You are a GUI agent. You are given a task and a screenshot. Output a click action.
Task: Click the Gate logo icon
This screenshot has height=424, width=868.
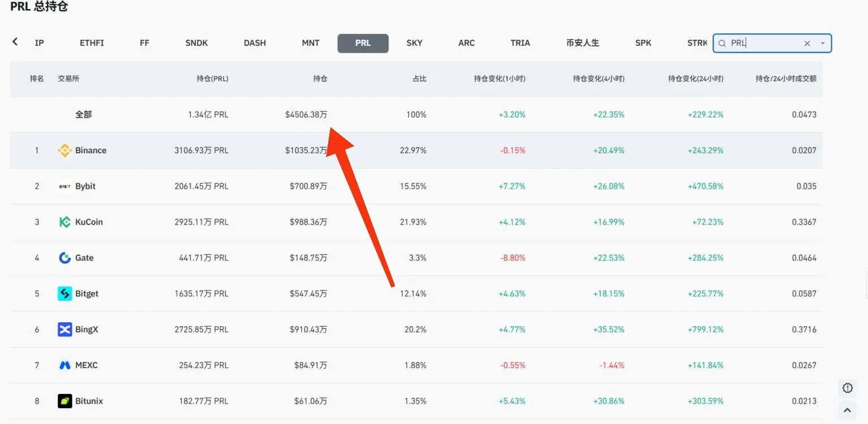click(x=65, y=258)
